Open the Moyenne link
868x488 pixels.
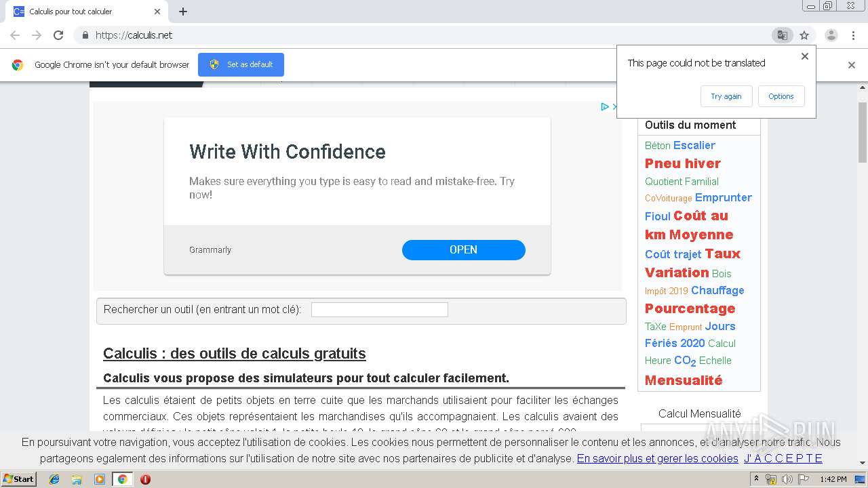(701, 235)
